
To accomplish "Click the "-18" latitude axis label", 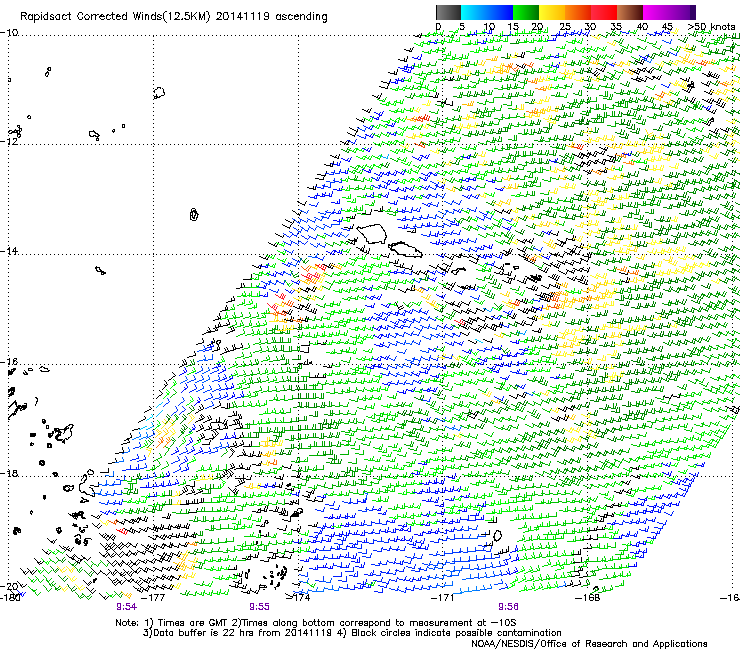I will coord(9,473).
